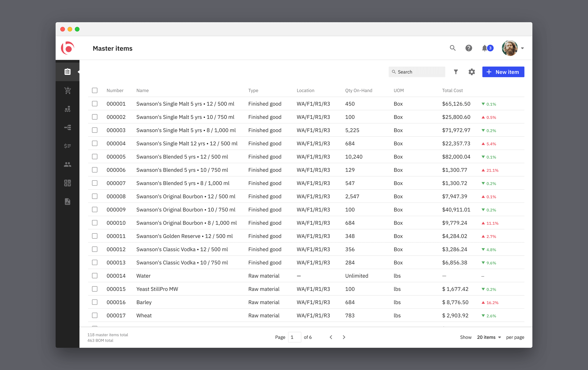
Task: Click quantity 5,225 cell
Action: 352,130
